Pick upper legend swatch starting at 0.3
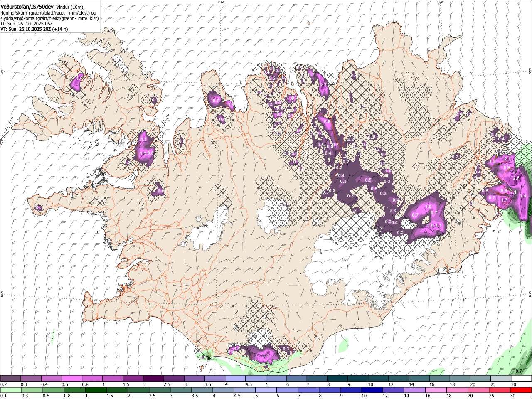532x399 pixels. pyautogui.click(x=31, y=379)
